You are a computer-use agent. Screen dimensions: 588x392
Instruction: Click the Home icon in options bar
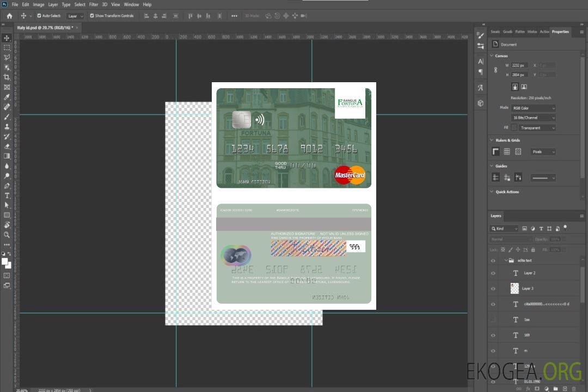pyautogui.click(x=9, y=16)
